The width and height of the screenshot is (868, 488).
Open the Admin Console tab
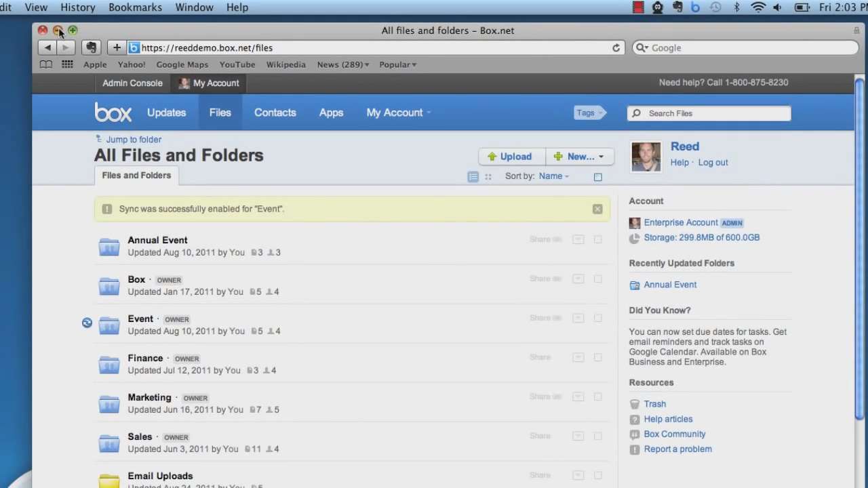(132, 83)
